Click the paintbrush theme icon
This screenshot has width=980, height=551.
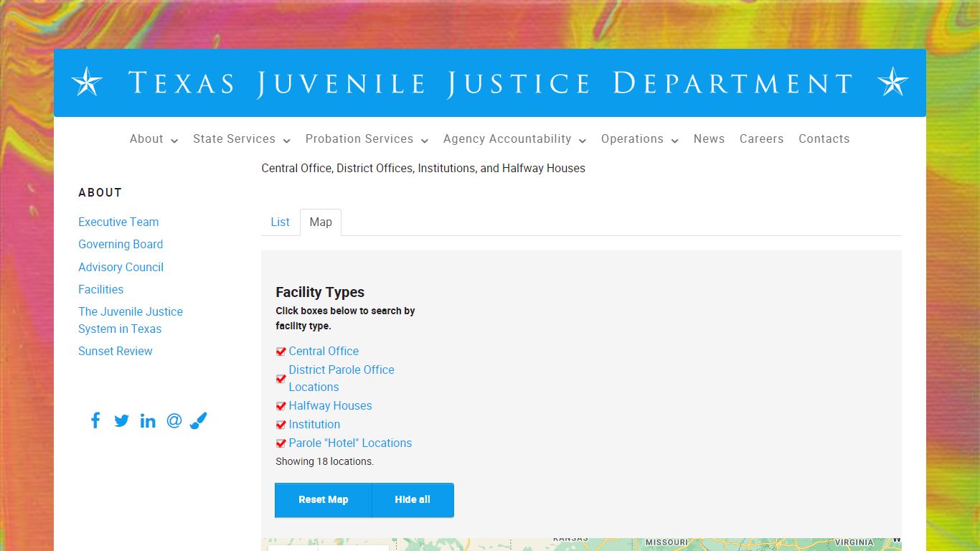click(x=199, y=420)
